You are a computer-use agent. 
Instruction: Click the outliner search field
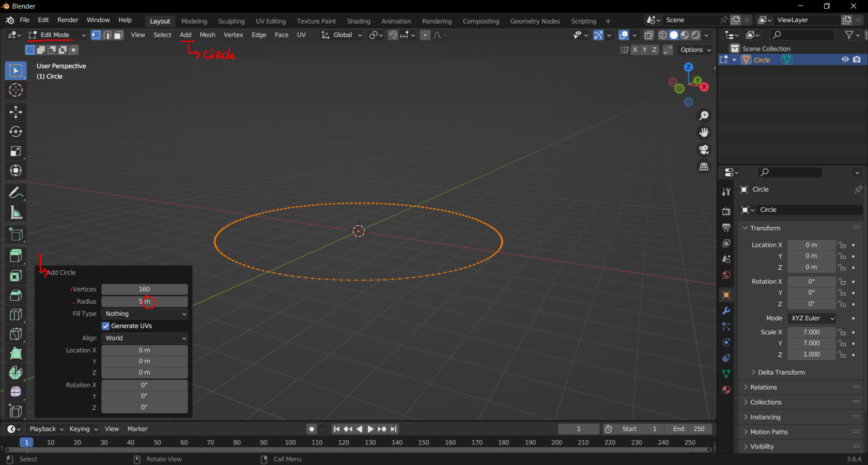click(x=802, y=35)
